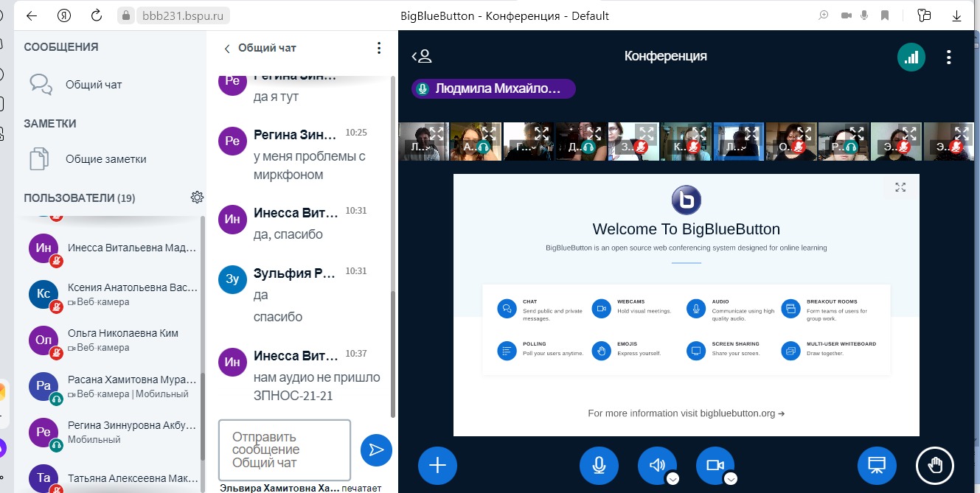The image size is (980, 493).
Task: Click the presentation fullscreen icon
Action: tap(900, 187)
